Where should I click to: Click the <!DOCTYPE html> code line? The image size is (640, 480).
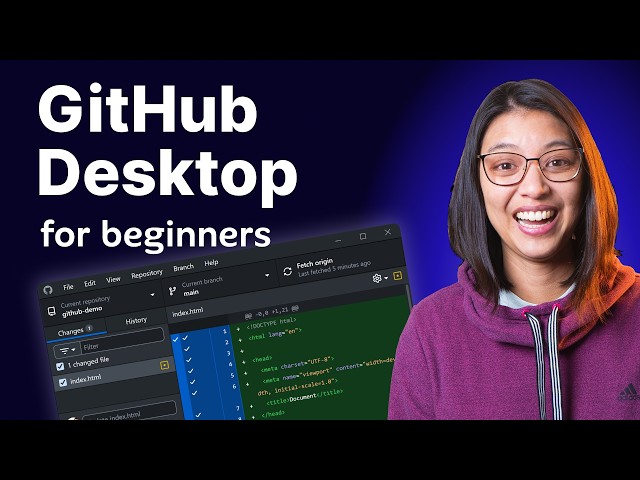coord(271,324)
